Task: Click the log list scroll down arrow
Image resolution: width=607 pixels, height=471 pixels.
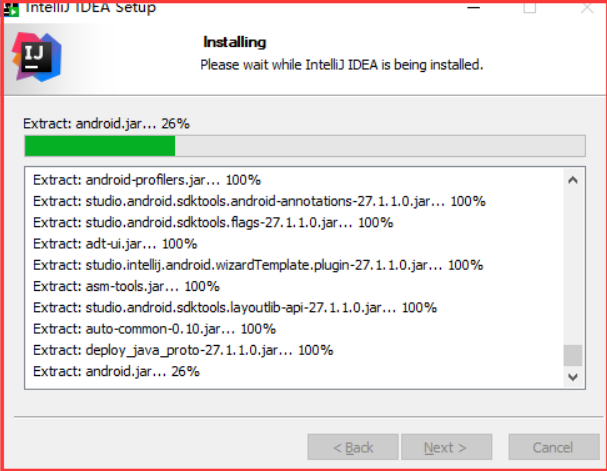Action: click(x=573, y=377)
